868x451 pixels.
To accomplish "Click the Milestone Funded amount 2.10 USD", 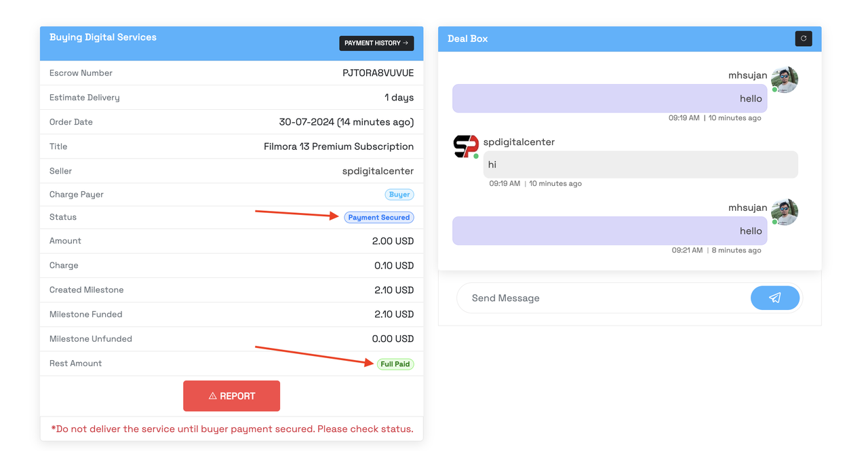I will [394, 314].
